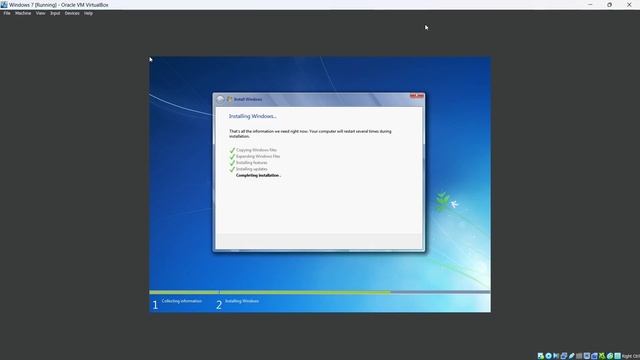
Task: Click the green virtualization features status icon
Action: coord(602,356)
